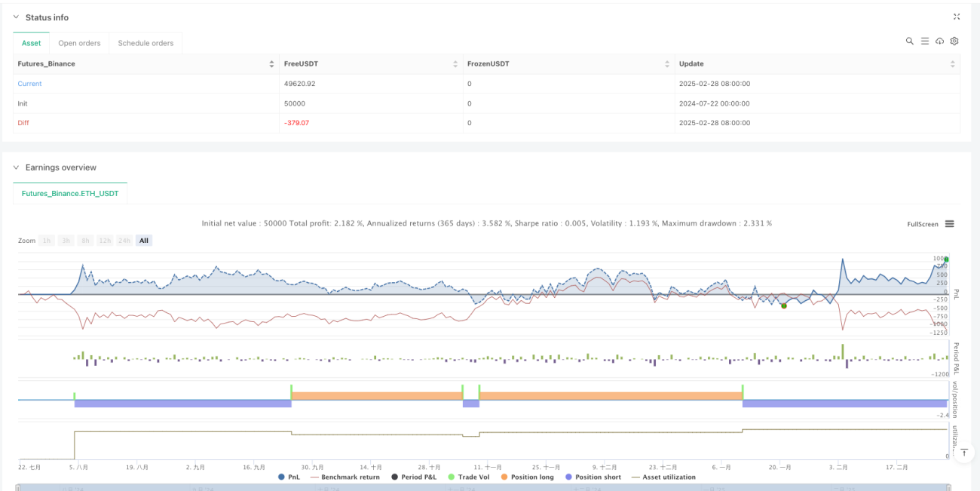Click the table search magnifier icon

910,41
